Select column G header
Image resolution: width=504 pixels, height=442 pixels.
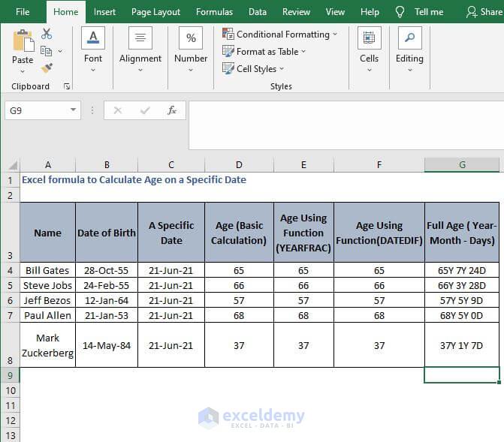[x=462, y=165]
